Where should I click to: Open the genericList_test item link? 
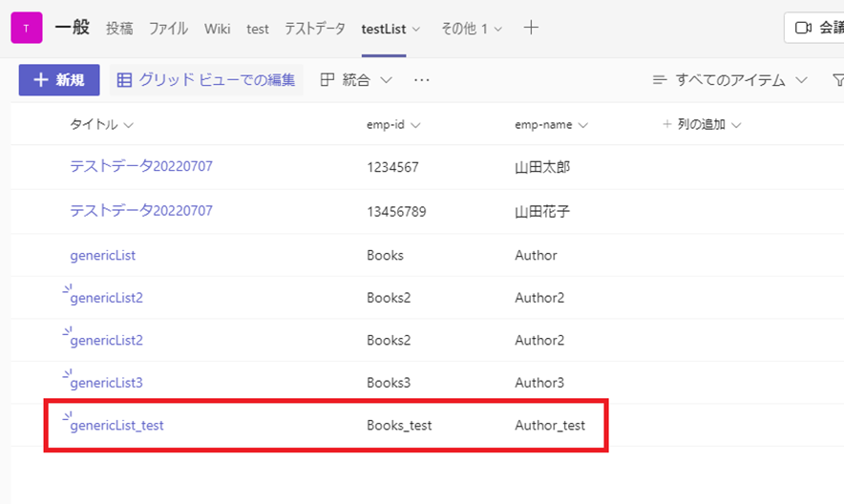[x=117, y=426]
